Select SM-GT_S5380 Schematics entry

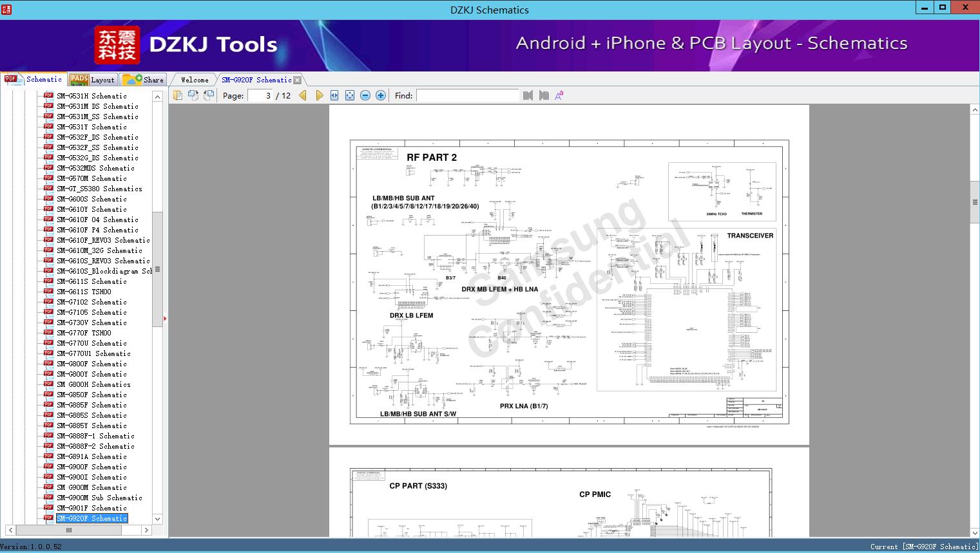99,189
